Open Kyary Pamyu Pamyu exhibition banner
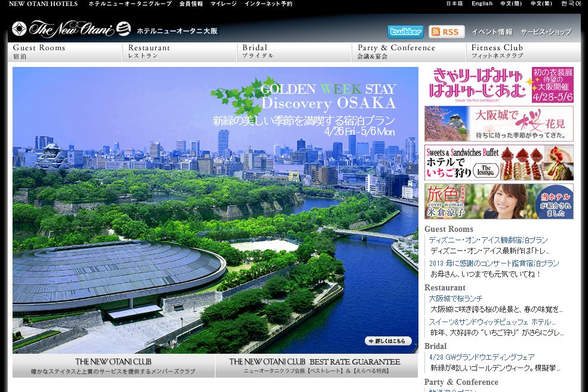Screen dimensions: 588x392 point(498,85)
